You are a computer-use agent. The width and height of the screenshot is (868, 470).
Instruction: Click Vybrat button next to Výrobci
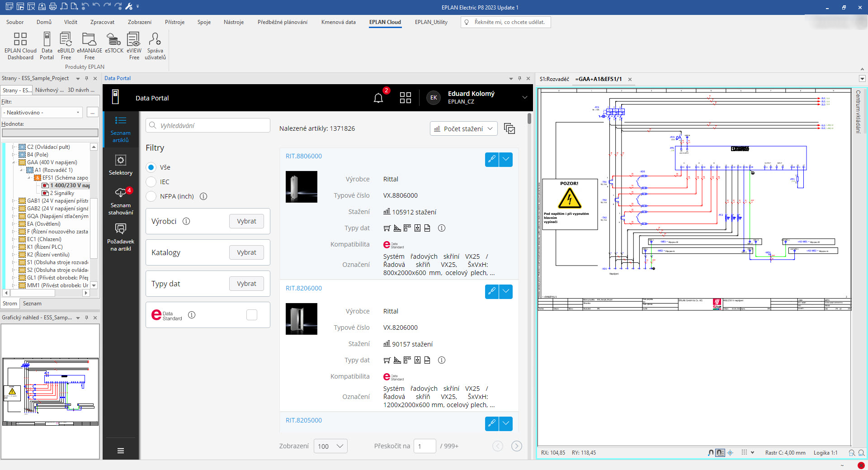point(246,221)
